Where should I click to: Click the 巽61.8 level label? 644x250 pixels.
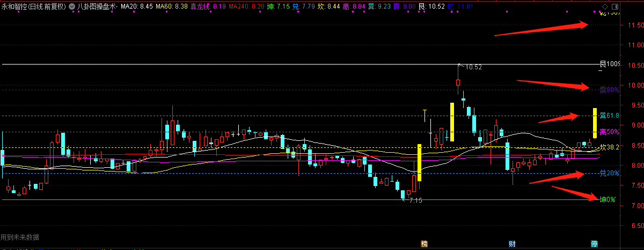pyautogui.click(x=609, y=116)
